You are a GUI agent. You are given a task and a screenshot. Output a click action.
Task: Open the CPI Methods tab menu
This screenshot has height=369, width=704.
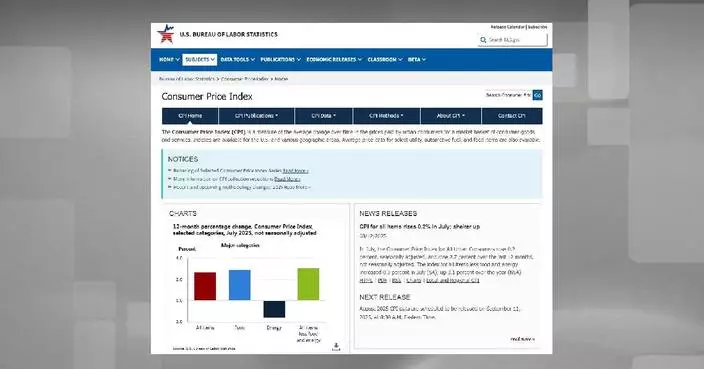click(x=387, y=116)
